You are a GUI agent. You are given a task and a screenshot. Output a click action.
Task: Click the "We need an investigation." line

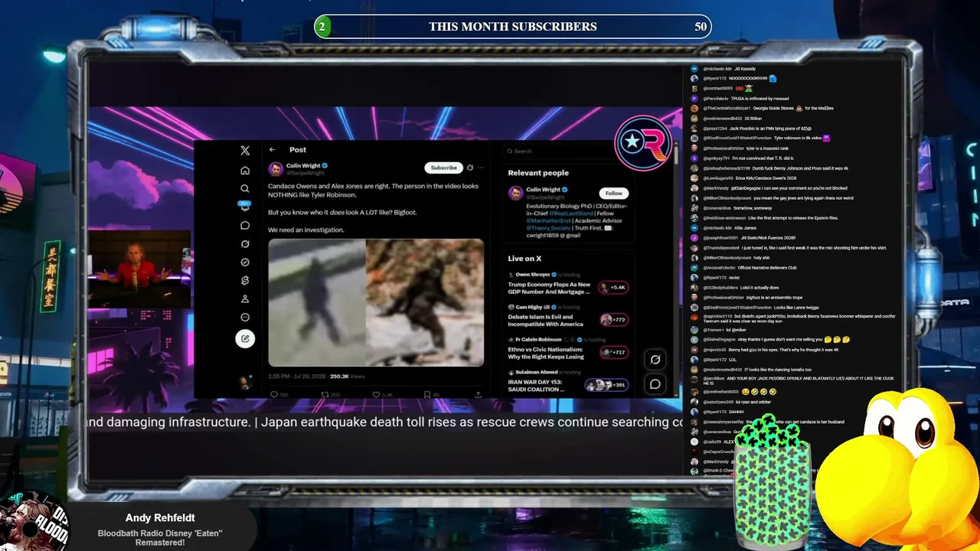click(306, 230)
